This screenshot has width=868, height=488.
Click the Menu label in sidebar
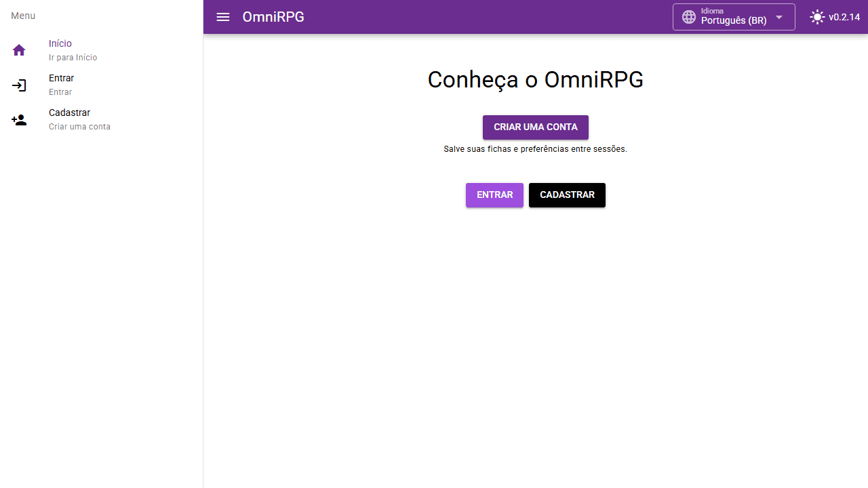pyautogui.click(x=23, y=16)
